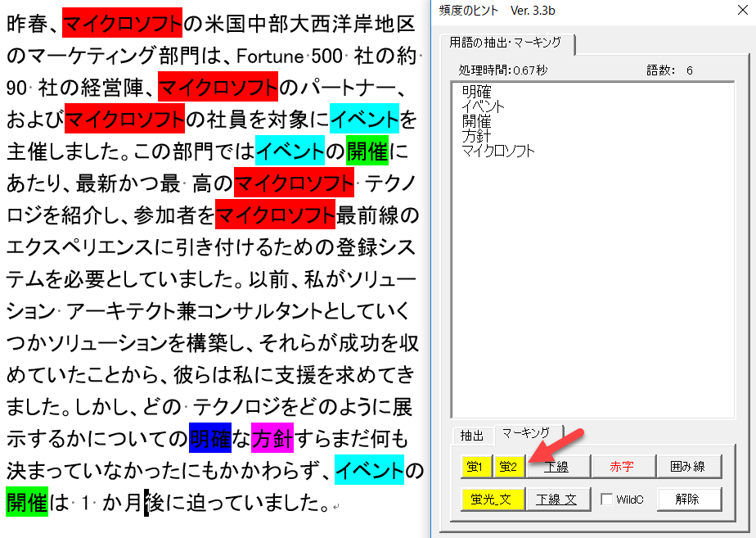Choose 開催 from the extracted terms list
Image resolution: width=756 pixels, height=538 pixels.
coord(477,121)
